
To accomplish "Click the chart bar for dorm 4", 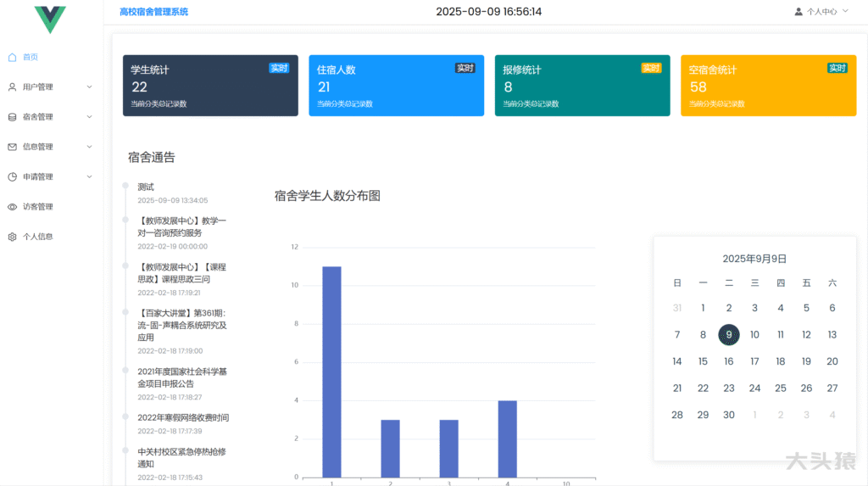I will click(x=508, y=439).
